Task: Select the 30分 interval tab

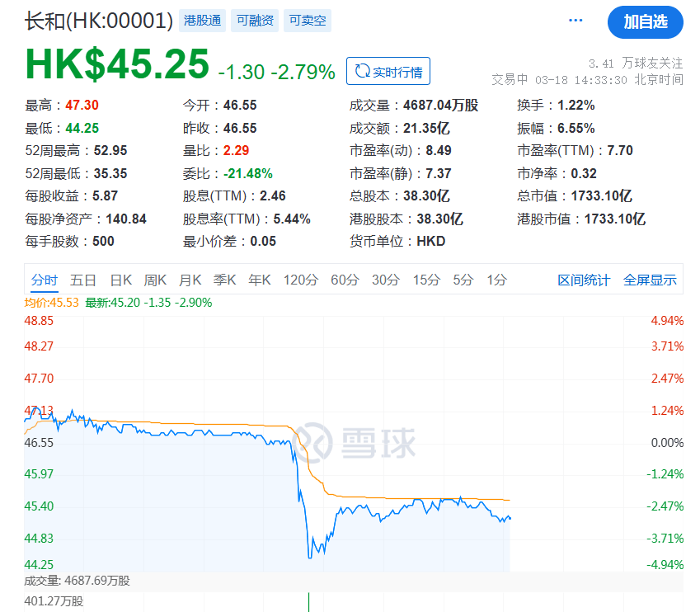Action: point(385,280)
